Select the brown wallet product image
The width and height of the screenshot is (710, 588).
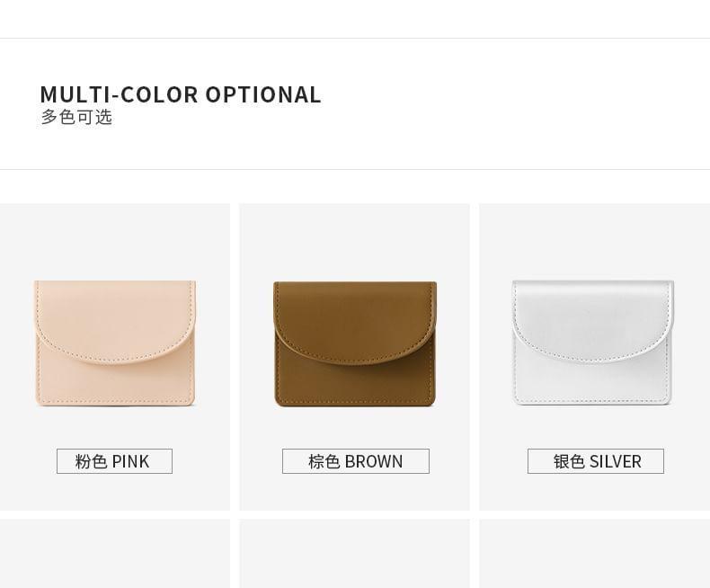pyautogui.click(x=355, y=343)
